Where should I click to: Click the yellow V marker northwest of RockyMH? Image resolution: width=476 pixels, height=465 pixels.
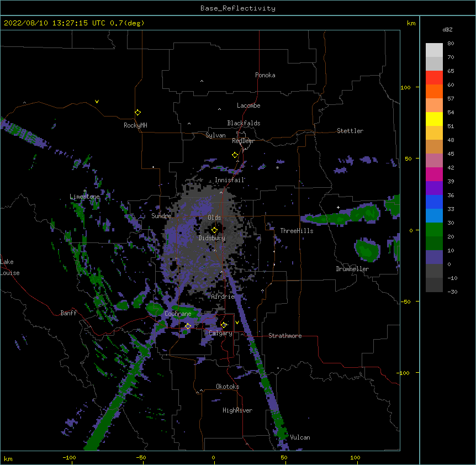click(97, 102)
